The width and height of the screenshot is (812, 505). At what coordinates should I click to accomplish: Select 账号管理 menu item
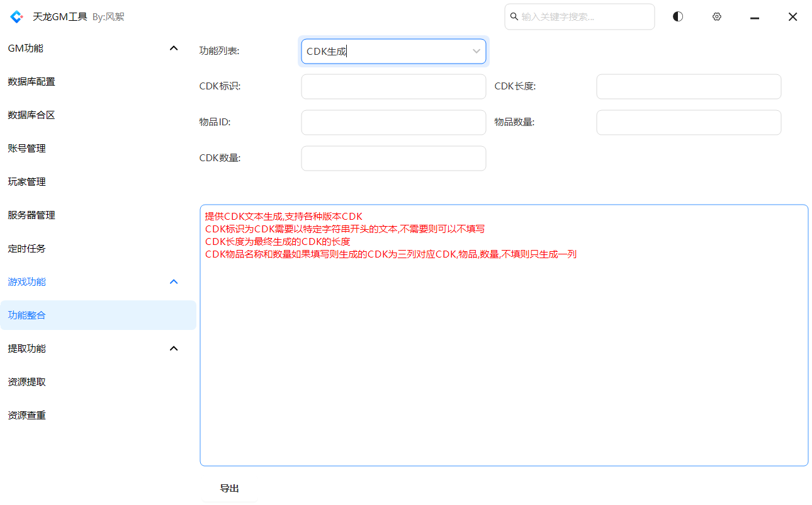point(27,149)
